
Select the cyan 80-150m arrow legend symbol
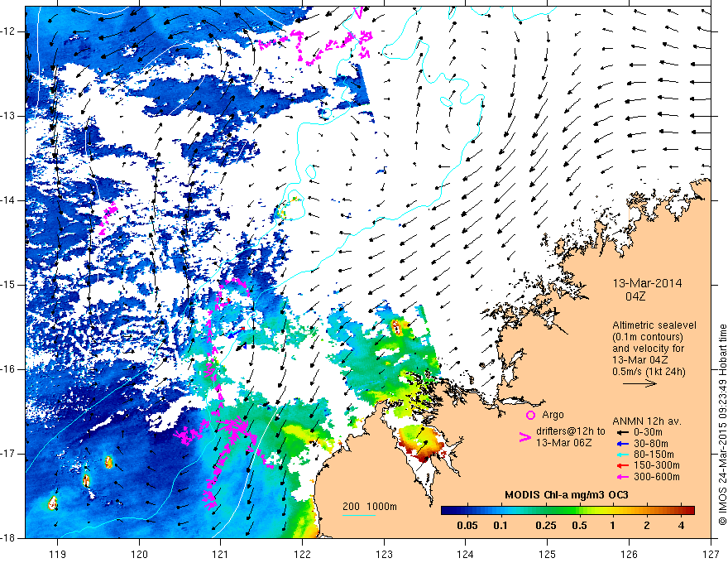pyautogui.click(x=621, y=455)
